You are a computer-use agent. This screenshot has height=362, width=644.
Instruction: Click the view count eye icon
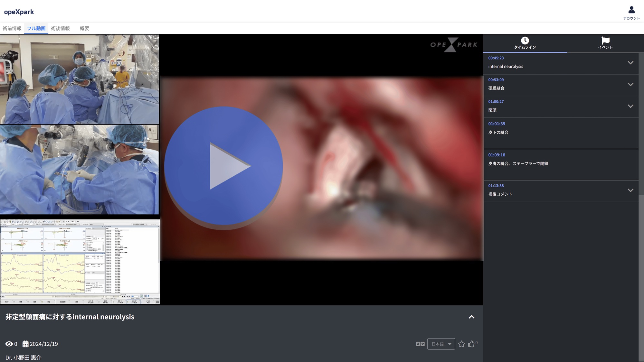(x=9, y=344)
